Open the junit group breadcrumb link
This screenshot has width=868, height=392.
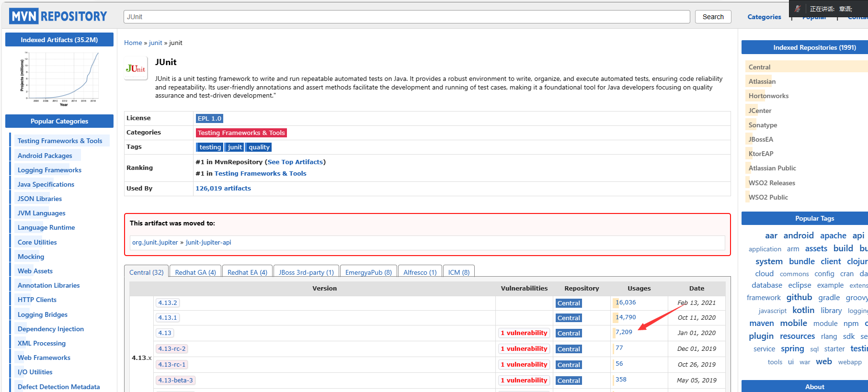click(x=155, y=43)
